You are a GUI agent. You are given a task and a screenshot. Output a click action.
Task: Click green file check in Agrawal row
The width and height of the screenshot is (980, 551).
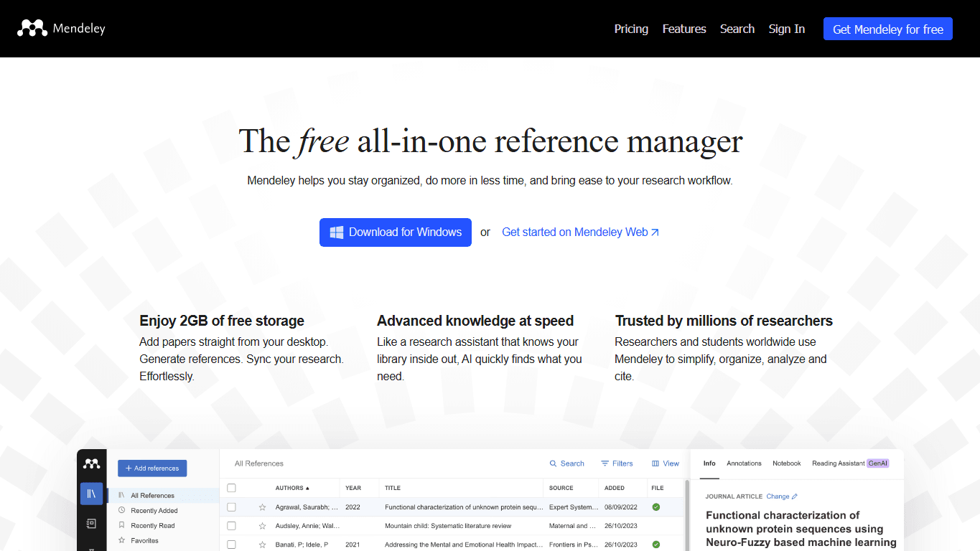pyautogui.click(x=655, y=507)
